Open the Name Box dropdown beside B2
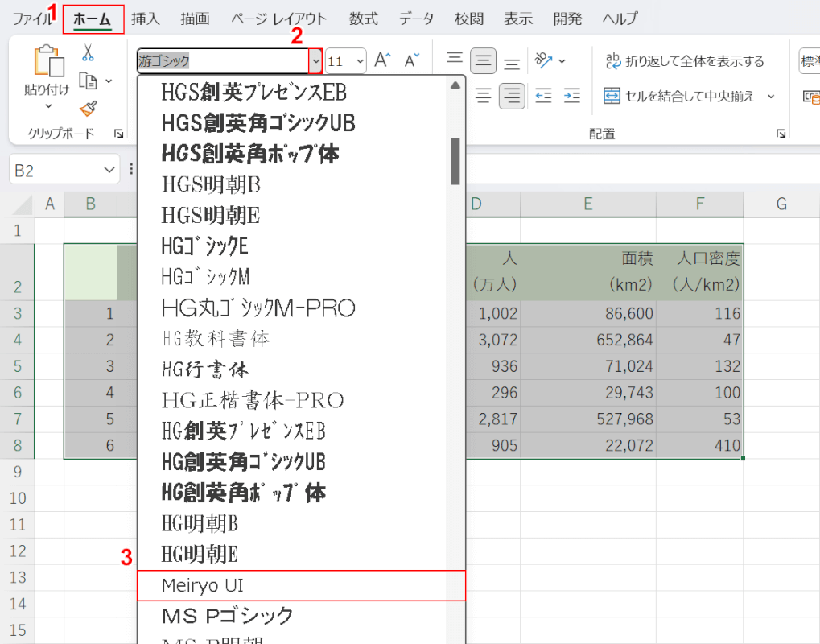The height and width of the screenshot is (644, 820). pos(107,168)
